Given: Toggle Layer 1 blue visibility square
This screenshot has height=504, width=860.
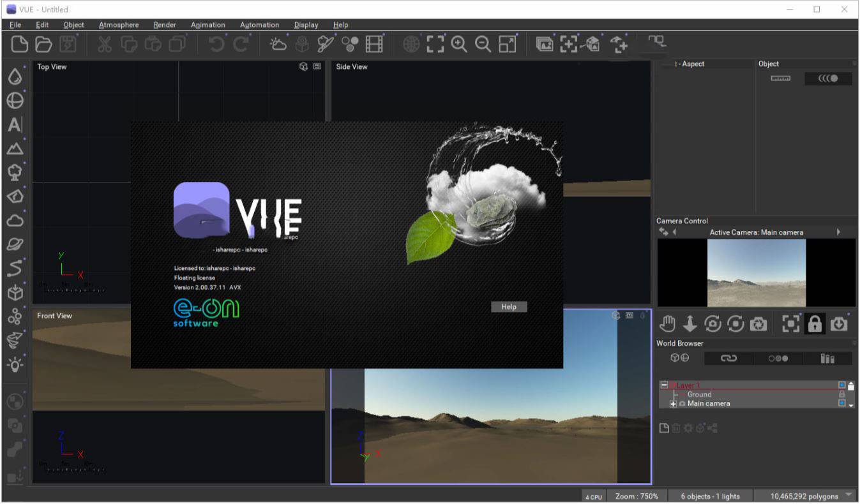Looking at the screenshot, I should pos(841,385).
